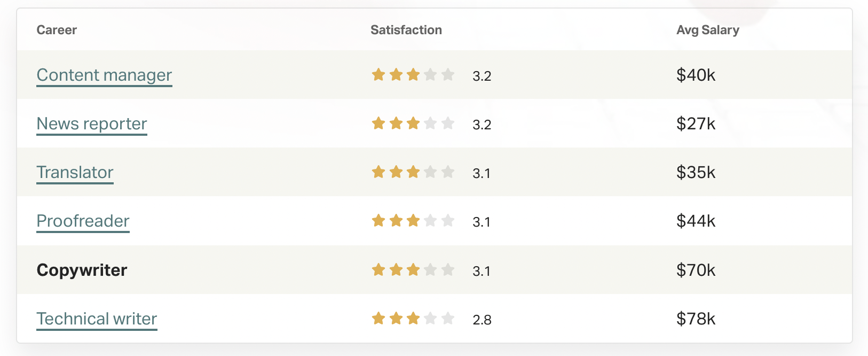Viewport: 868px width, 356px height.
Task: Open the News reporter career link
Action: click(x=92, y=124)
